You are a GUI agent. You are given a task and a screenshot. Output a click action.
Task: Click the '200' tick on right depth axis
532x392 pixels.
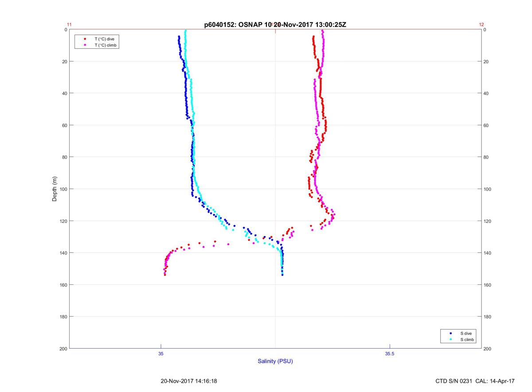point(487,349)
